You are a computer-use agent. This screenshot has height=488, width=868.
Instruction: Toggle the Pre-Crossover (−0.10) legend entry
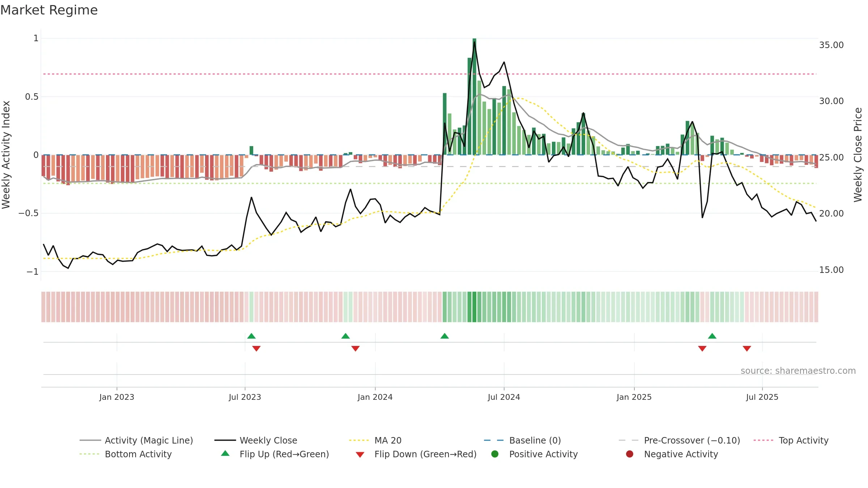pyautogui.click(x=679, y=440)
